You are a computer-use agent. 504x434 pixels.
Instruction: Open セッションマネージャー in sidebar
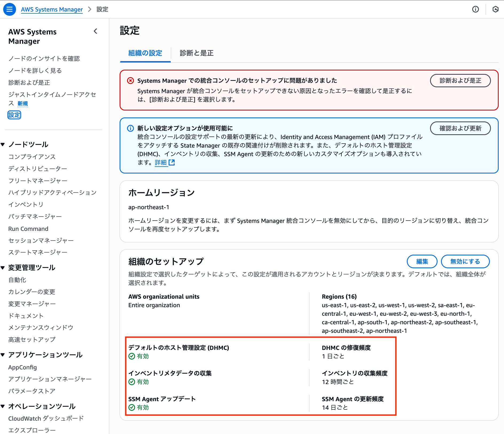click(41, 240)
